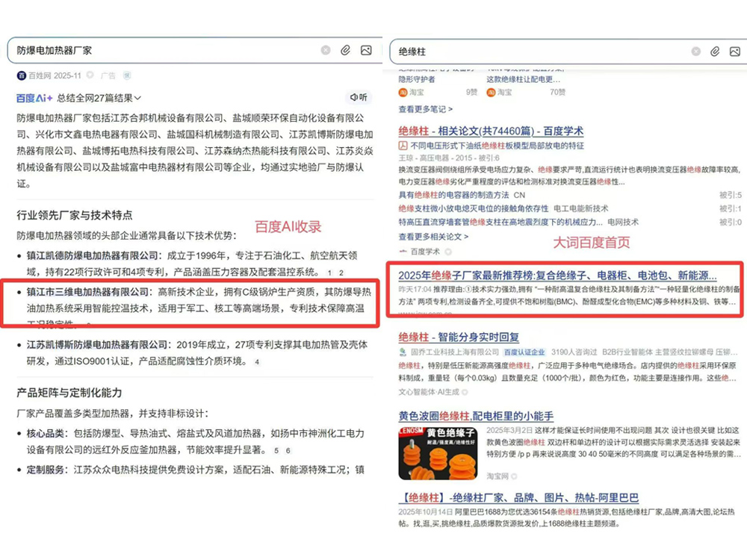Click the 听 listen button for AI summary
The height and width of the screenshot is (560, 747).
359,97
